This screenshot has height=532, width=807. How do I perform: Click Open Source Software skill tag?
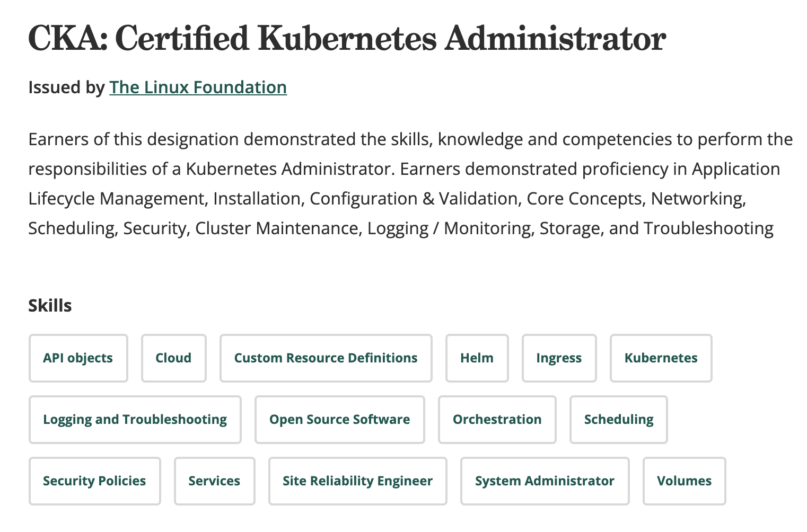click(340, 420)
